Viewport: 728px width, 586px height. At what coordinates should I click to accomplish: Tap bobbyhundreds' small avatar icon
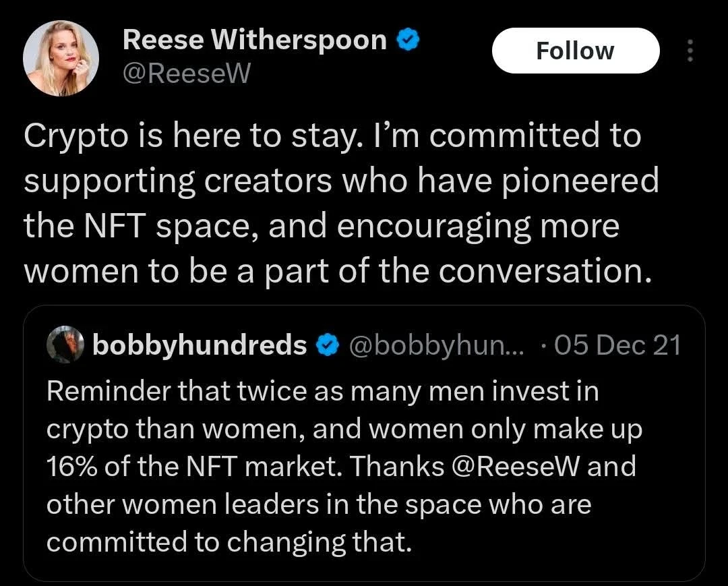(64, 345)
